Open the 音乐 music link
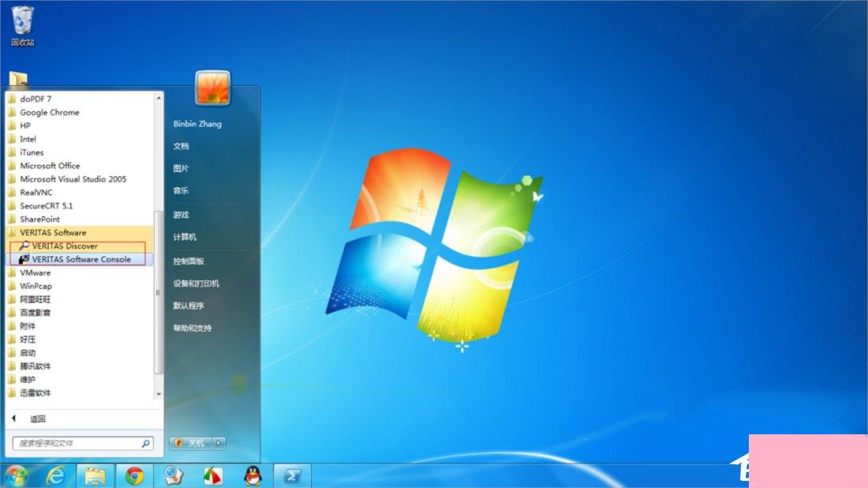The image size is (868, 488). click(181, 190)
